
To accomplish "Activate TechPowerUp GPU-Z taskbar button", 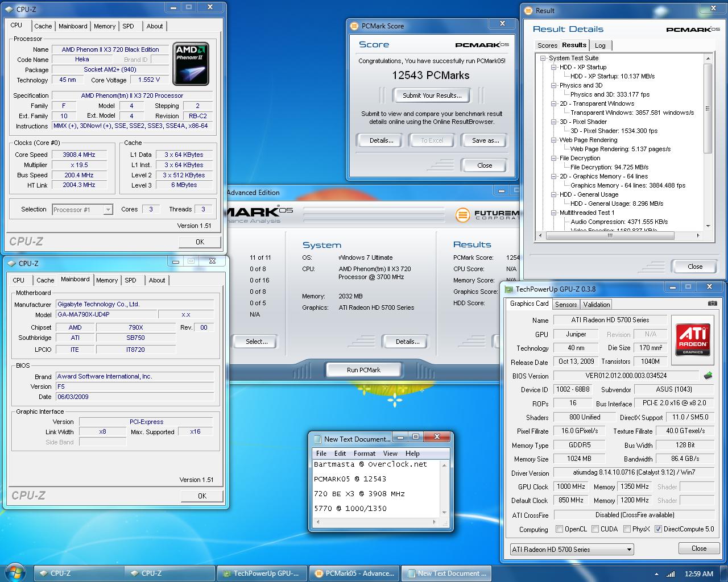I will click(x=263, y=573).
